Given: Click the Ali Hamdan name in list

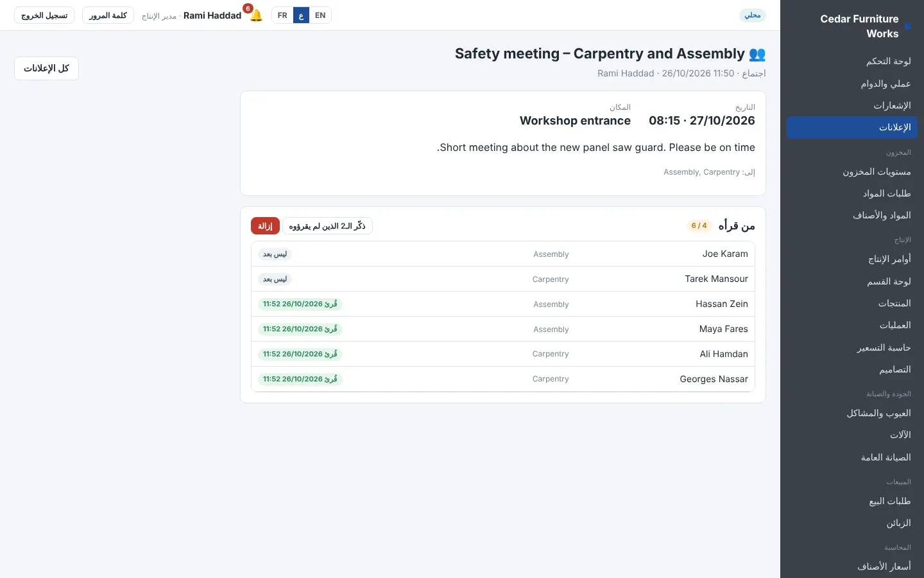Looking at the screenshot, I should [x=724, y=354].
